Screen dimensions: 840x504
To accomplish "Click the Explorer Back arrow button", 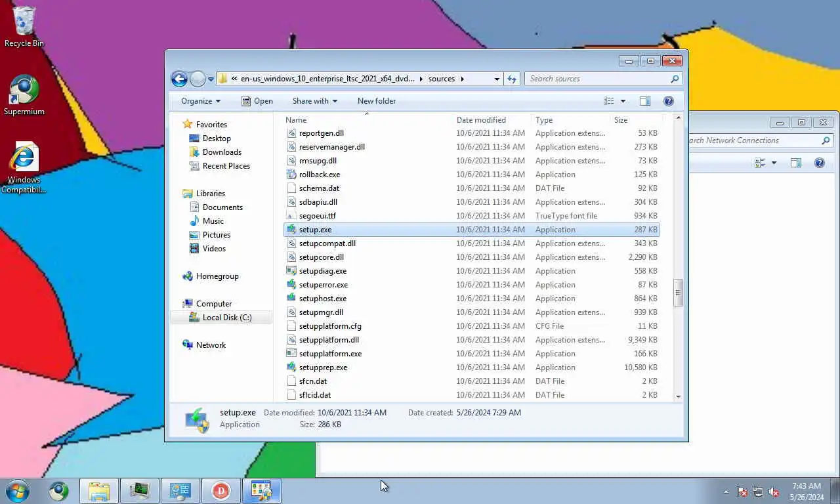I will 179,79.
